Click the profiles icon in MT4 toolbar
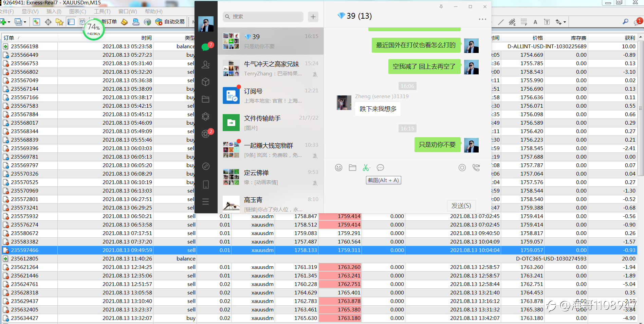 pos(18,22)
